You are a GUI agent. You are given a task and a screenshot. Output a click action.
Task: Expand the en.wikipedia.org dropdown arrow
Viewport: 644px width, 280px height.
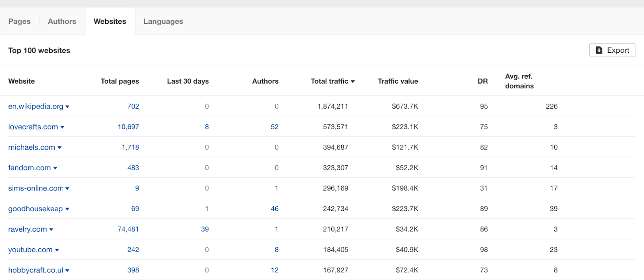[67, 107]
